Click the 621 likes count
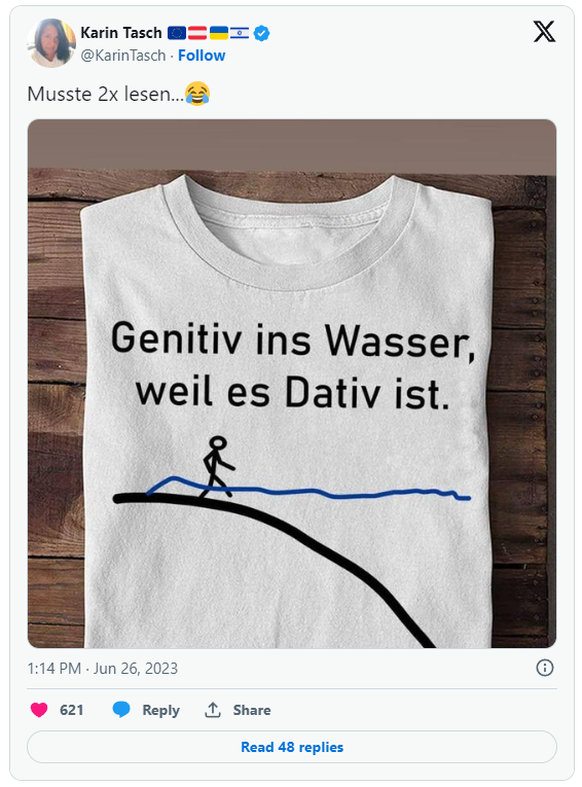This screenshot has width=582, height=787. click(71, 710)
